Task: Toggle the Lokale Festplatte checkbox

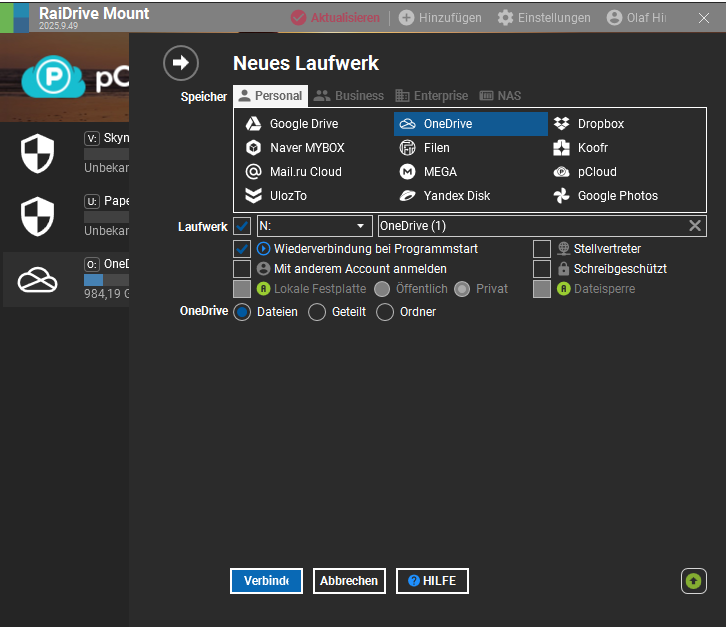Action: click(x=242, y=289)
